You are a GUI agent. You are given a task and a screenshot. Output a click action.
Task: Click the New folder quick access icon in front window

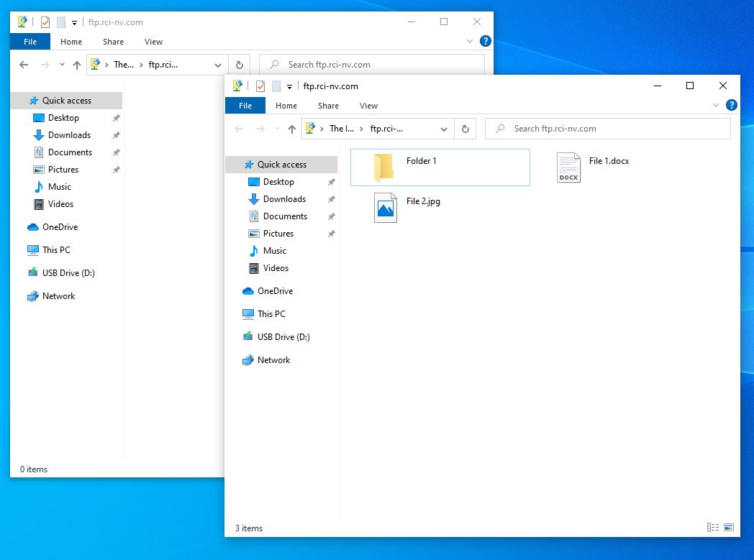click(x=276, y=86)
